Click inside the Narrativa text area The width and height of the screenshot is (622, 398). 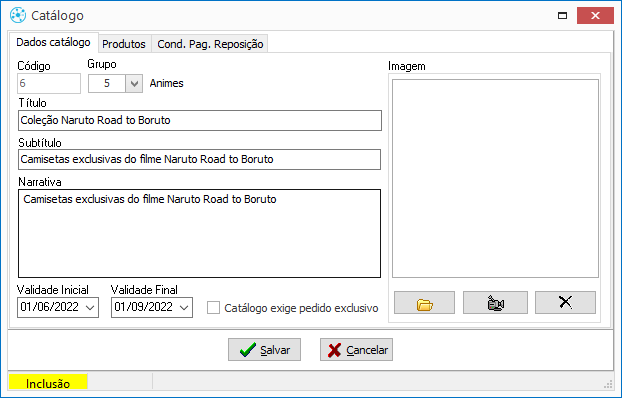tap(200, 233)
